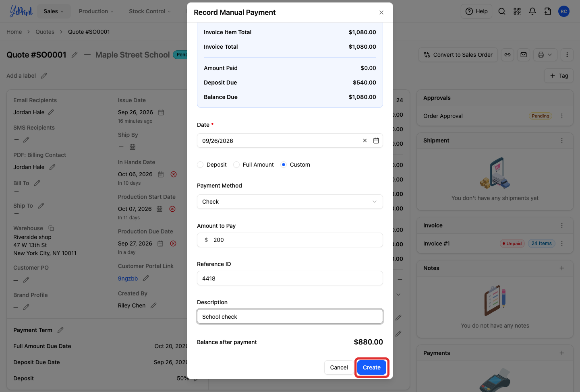
Task: Add a payment with plus icon
Action: click(562, 353)
